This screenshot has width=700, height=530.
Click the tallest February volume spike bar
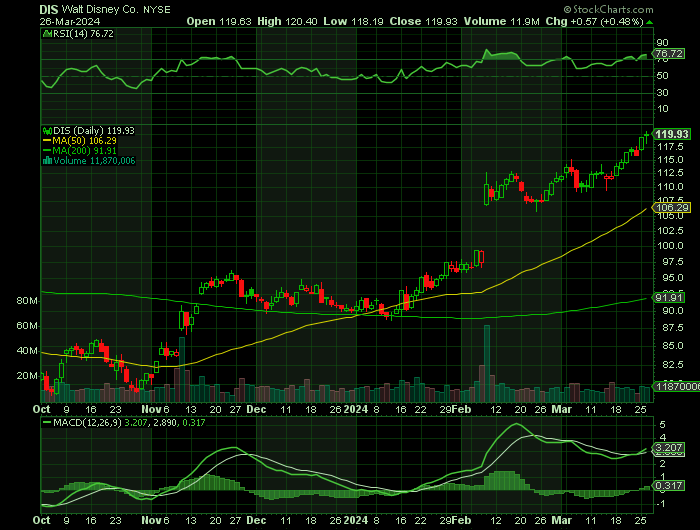[x=487, y=363]
